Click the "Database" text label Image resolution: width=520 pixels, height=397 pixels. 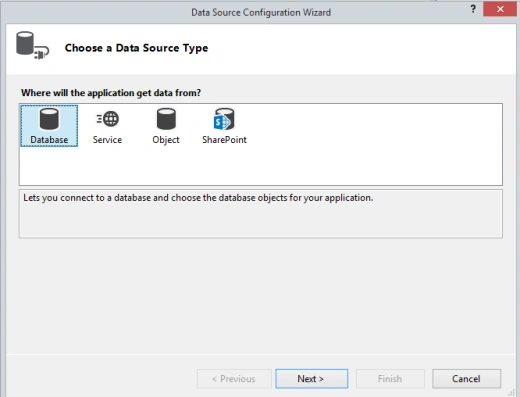(49, 140)
